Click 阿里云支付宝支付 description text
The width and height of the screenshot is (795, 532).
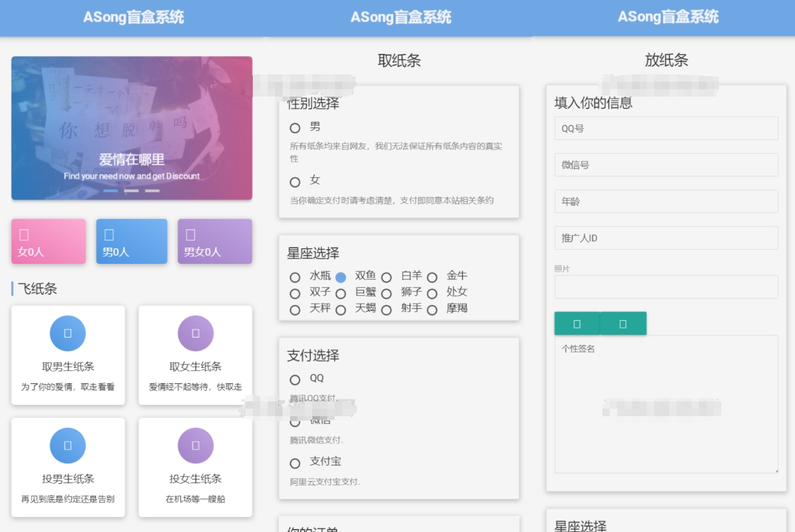coord(325,482)
